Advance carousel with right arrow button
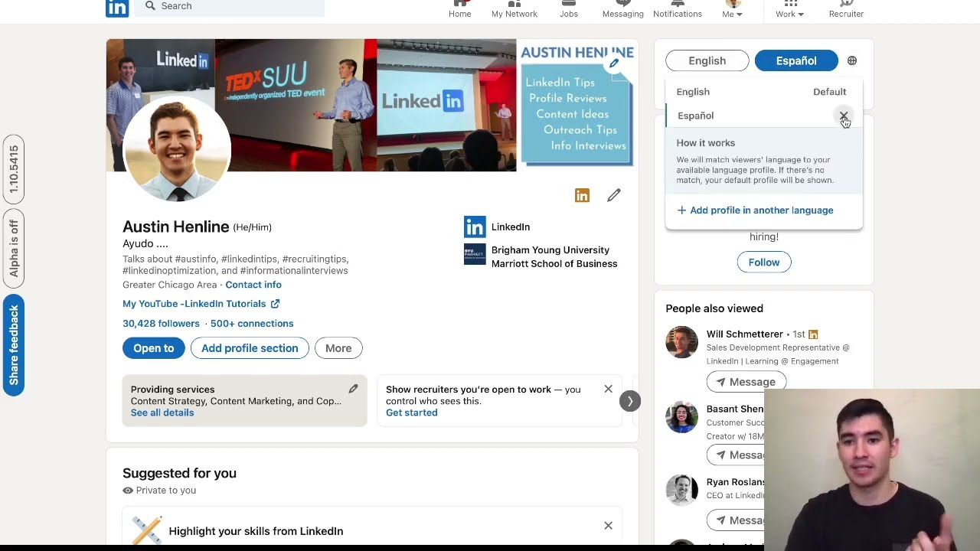Image resolution: width=980 pixels, height=551 pixels. 629,401
